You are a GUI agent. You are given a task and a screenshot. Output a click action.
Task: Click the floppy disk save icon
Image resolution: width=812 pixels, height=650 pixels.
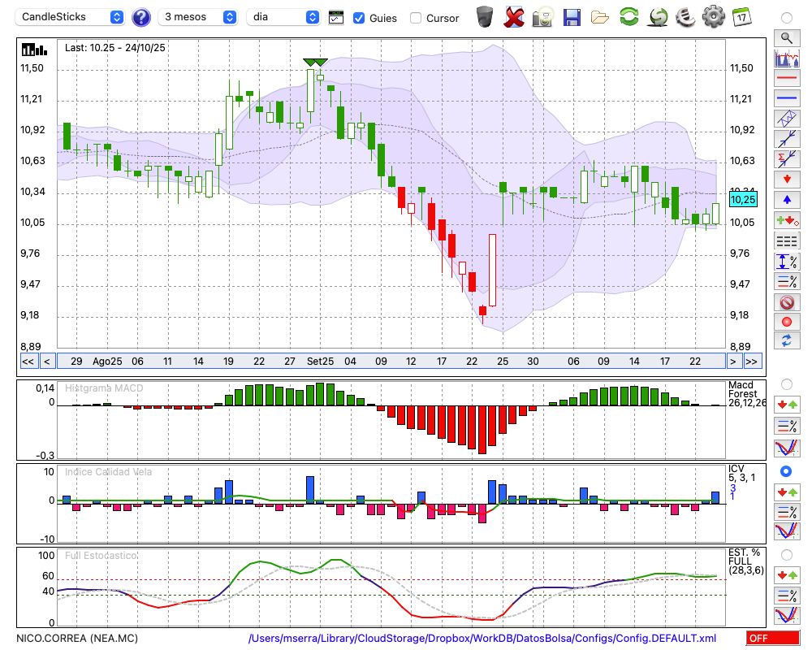[x=572, y=17]
